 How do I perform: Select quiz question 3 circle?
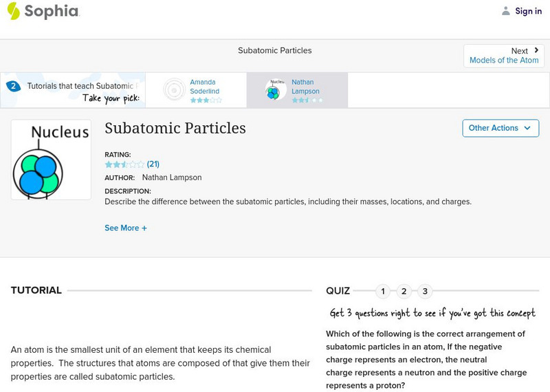pos(425,291)
